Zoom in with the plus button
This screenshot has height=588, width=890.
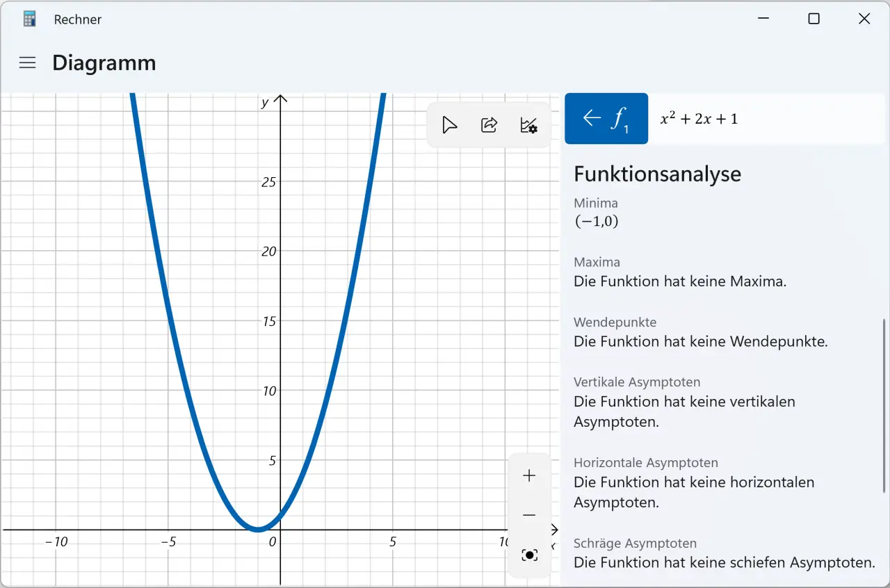point(530,476)
